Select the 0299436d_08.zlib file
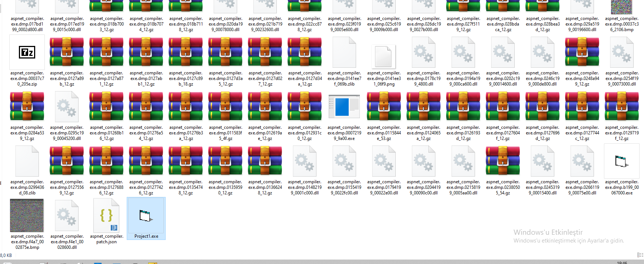 (x=27, y=162)
